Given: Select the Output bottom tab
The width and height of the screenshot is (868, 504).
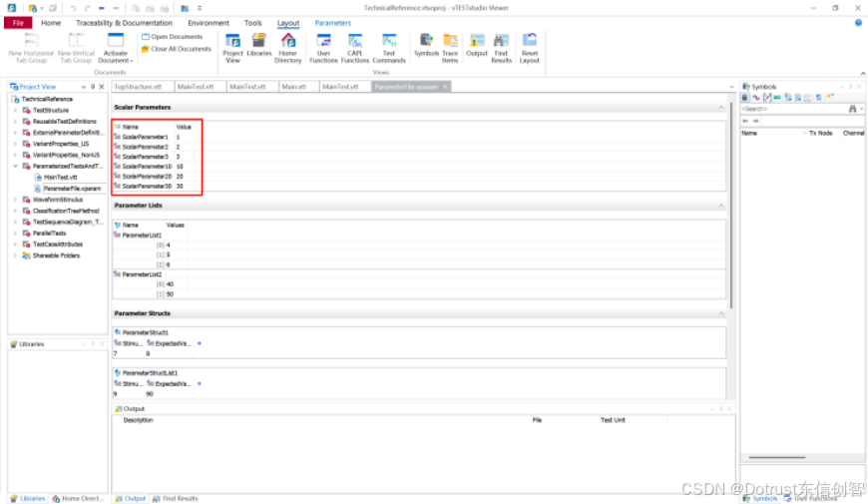Looking at the screenshot, I should click(x=131, y=498).
